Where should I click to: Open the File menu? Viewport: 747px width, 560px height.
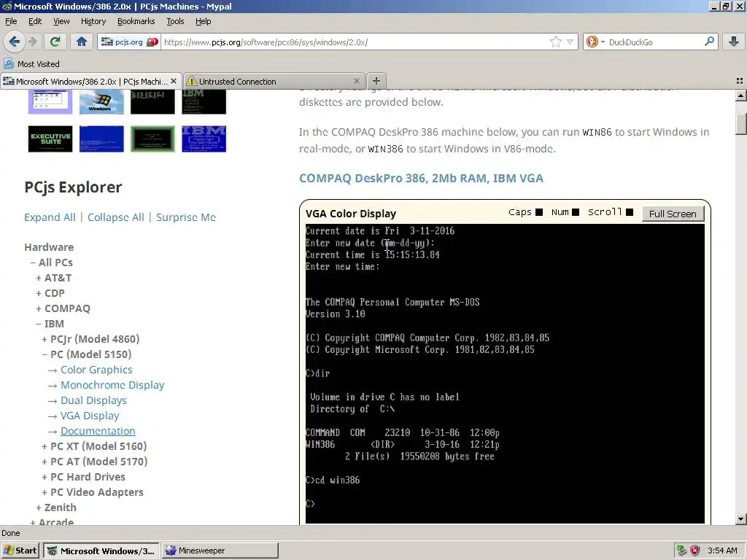click(11, 21)
